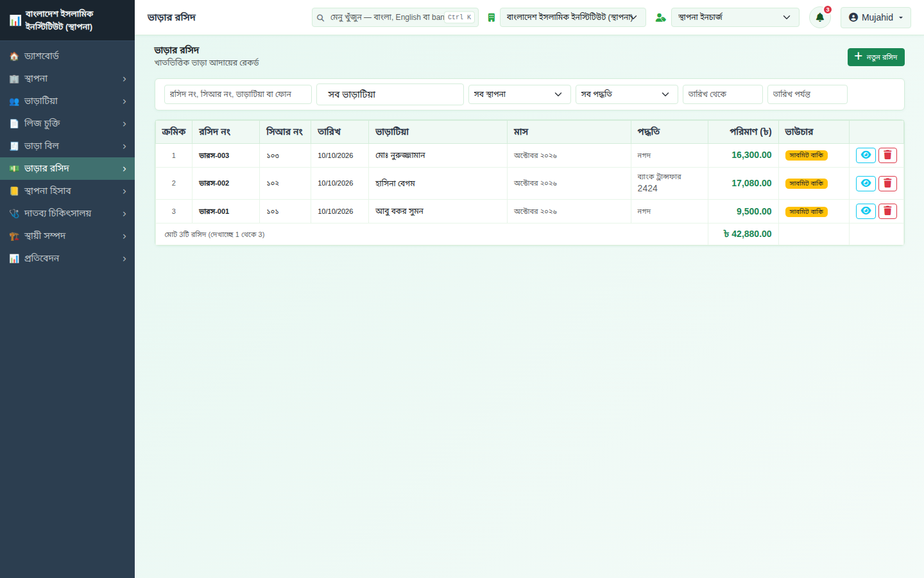Expand the প্রতিবেদন sidebar menu
The height and width of the screenshot is (578, 924).
(x=67, y=259)
